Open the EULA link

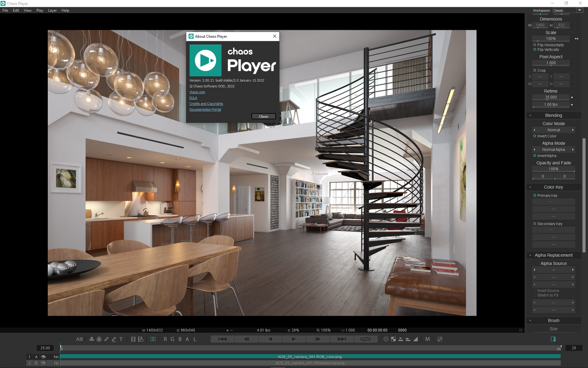tap(193, 98)
